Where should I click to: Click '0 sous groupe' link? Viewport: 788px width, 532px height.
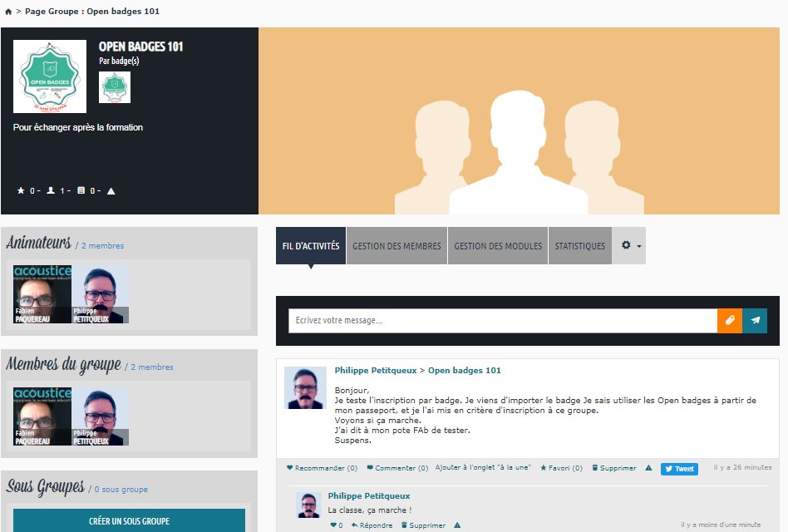pyautogui.click(x=121, y=490)
